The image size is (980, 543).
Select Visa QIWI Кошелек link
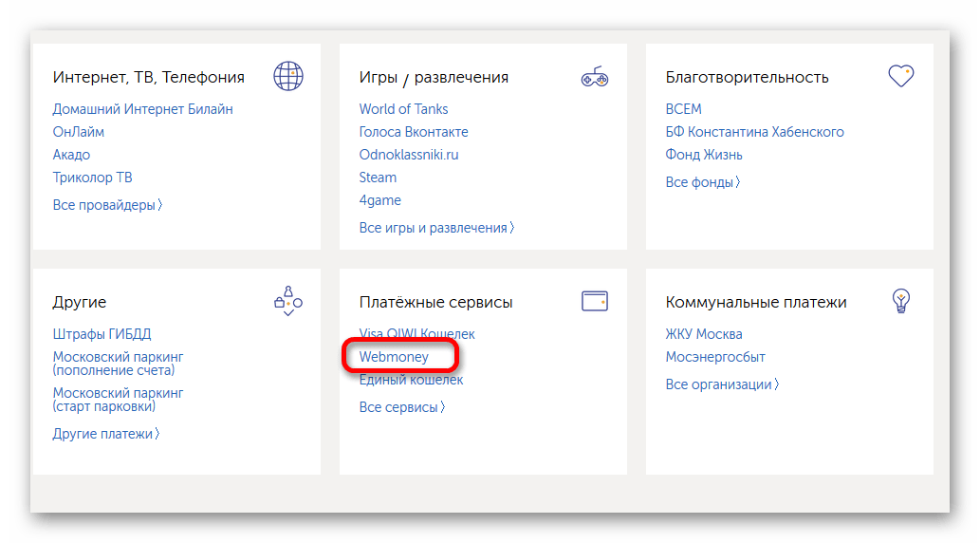pyautogui.click(x=416, y=334)
